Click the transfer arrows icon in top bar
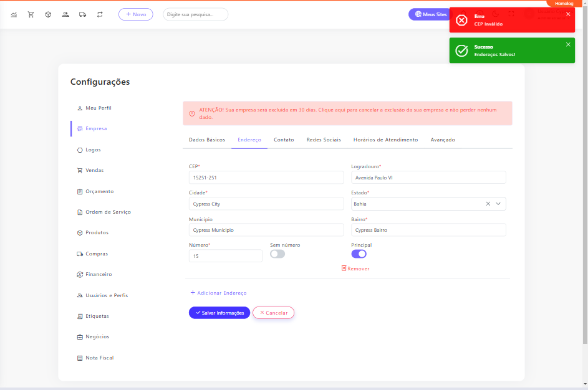 (x=100, y=14)
